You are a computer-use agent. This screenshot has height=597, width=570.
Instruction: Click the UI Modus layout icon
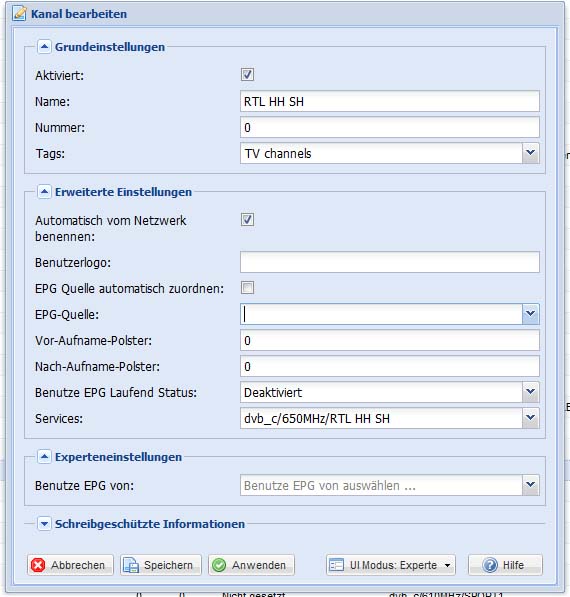(336, 565)
